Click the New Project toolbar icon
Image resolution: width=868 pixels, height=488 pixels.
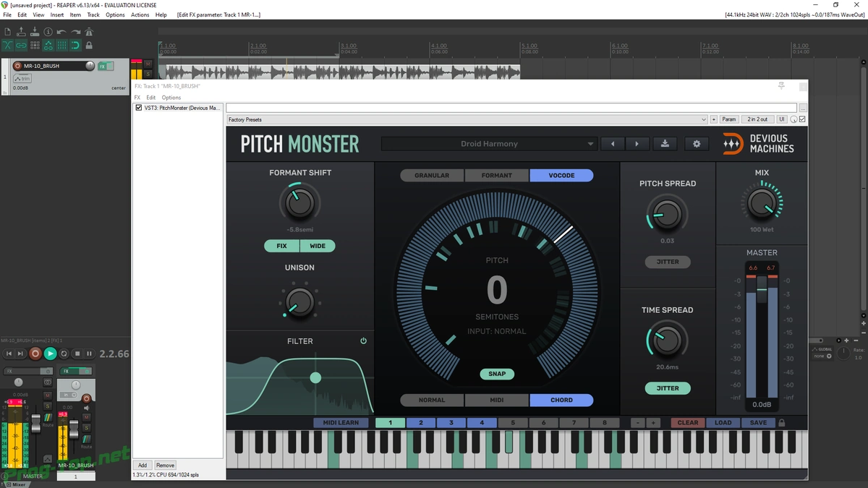click(7, 32)
